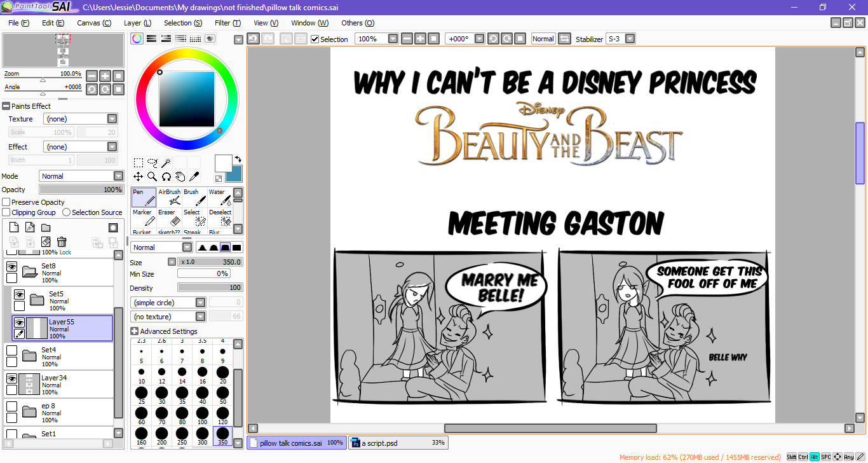This screenshot has width=868, height=463.
Task: Activate the magic wand tool
Action: (x=166, y=163)
